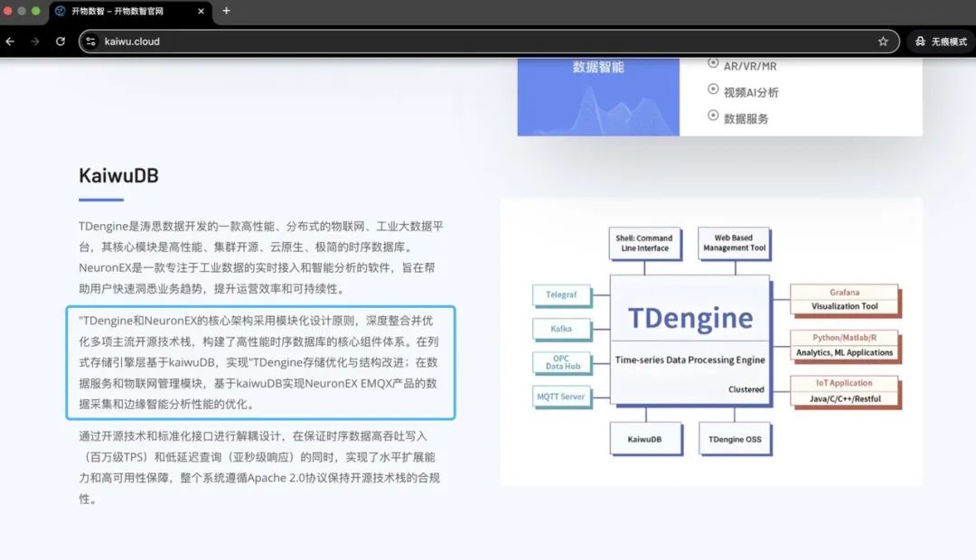Click paragraph starting with TDengine是涛思数据
Viewport: 976px width, 560px height.
(x=261, y=257)
